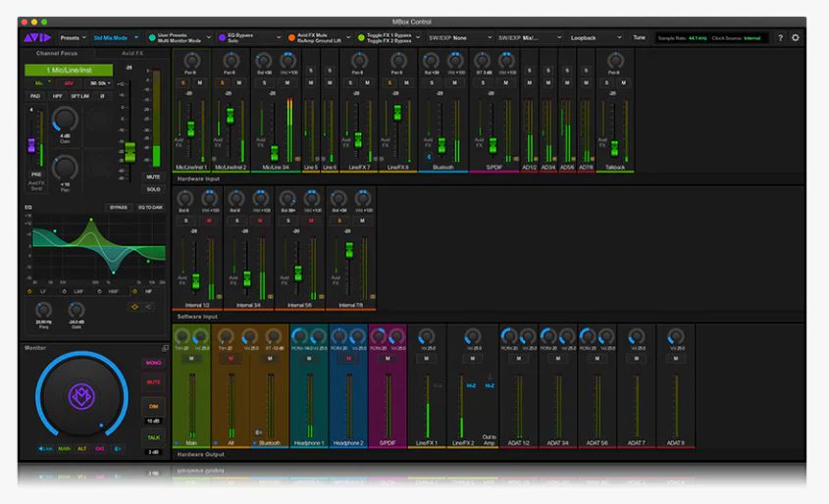Open the SW/EXP Mix dropdown

[530, 38]
